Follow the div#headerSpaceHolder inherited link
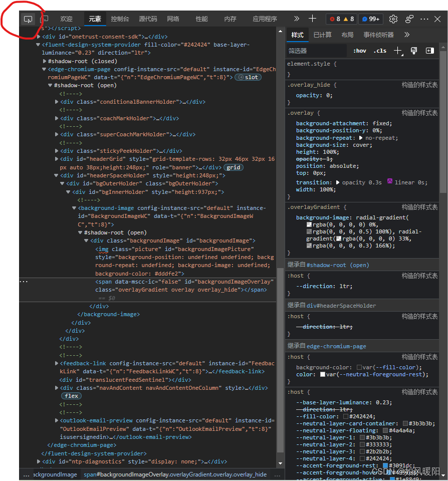Screen dimensions: 448x481 341,306
